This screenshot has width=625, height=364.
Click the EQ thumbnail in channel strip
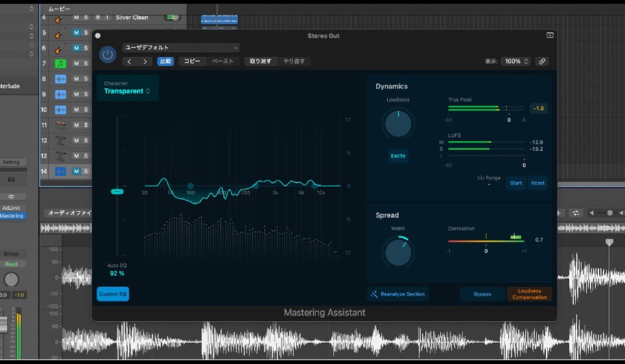click(11, 180)
